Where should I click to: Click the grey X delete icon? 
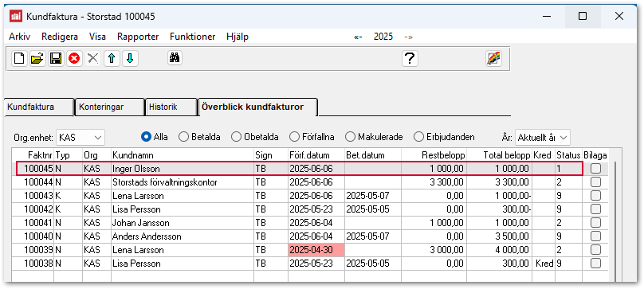tap(92, 59)
